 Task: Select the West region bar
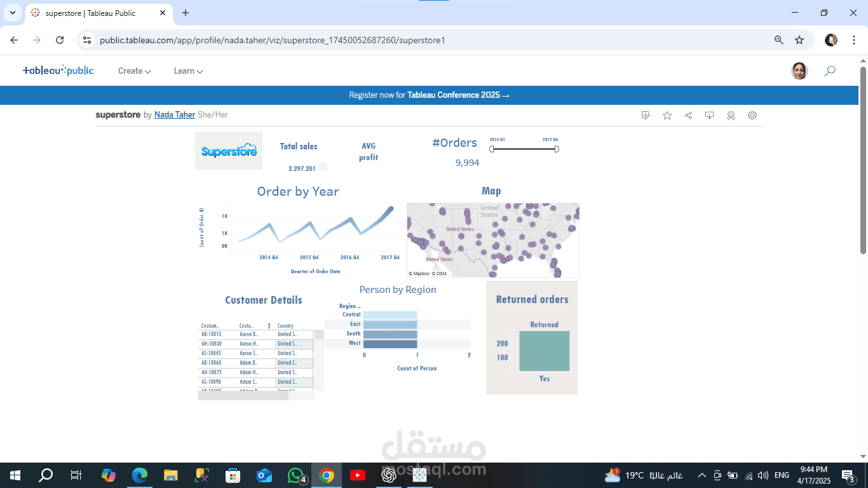click(x=390, y=344)
